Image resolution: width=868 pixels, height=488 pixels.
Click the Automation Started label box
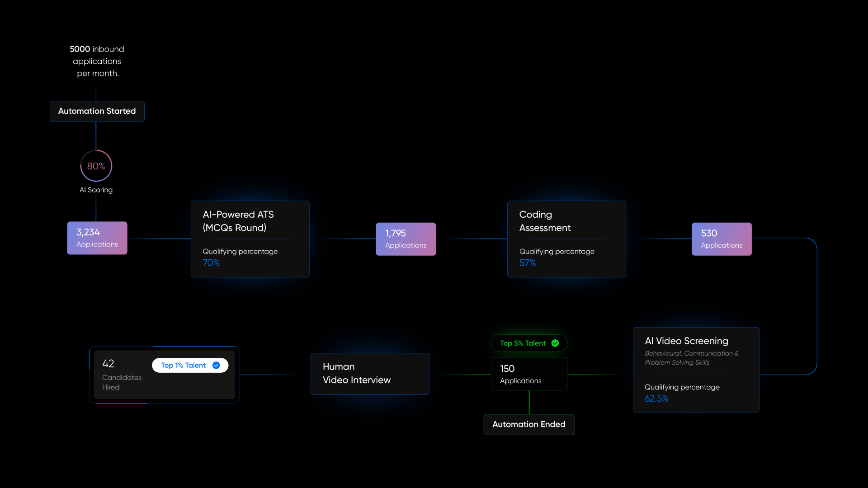[x=97, y=111]
